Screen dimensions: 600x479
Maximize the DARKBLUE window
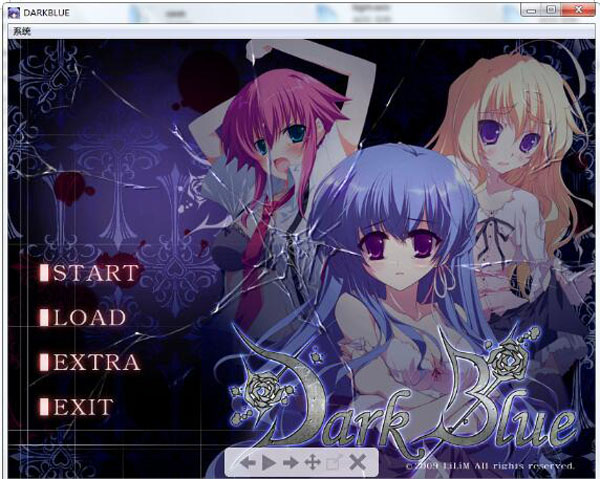[551, 10]
